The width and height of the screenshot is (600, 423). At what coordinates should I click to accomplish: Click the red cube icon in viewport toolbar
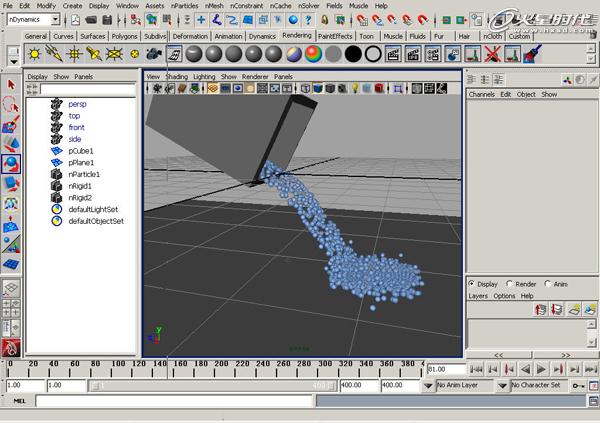(379, 88)
